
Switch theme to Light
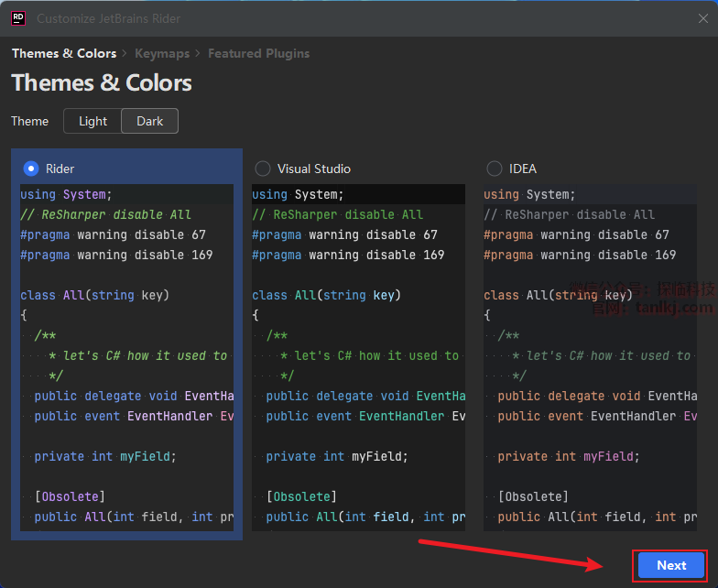pyautogui.click(x=92, y=121)
